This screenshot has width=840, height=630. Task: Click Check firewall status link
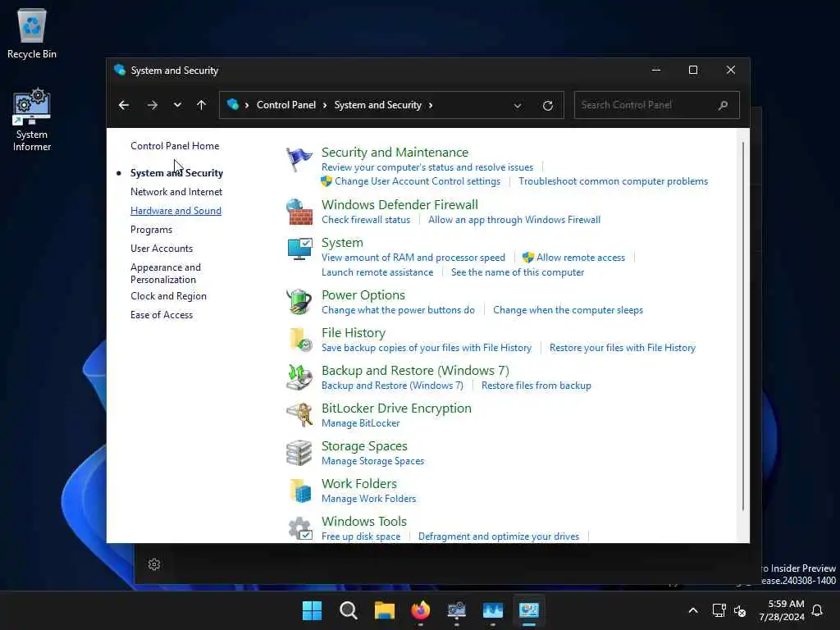tap(366, 220)
